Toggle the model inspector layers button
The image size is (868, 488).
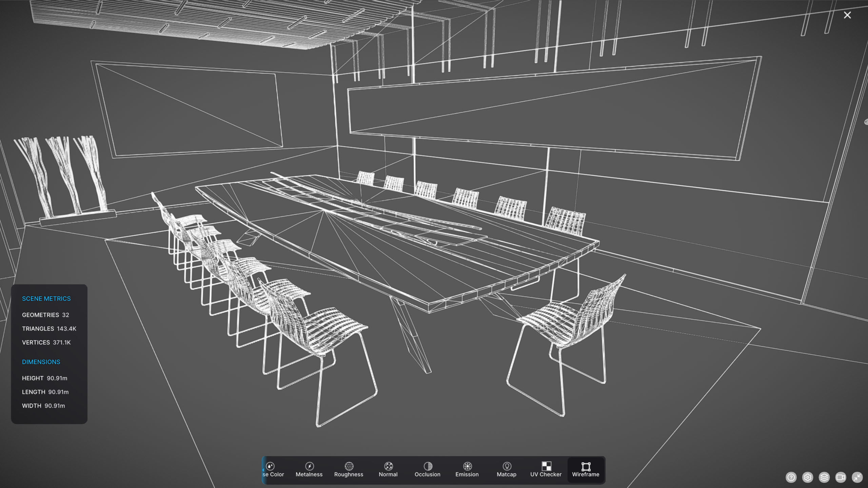coord(824,477)
